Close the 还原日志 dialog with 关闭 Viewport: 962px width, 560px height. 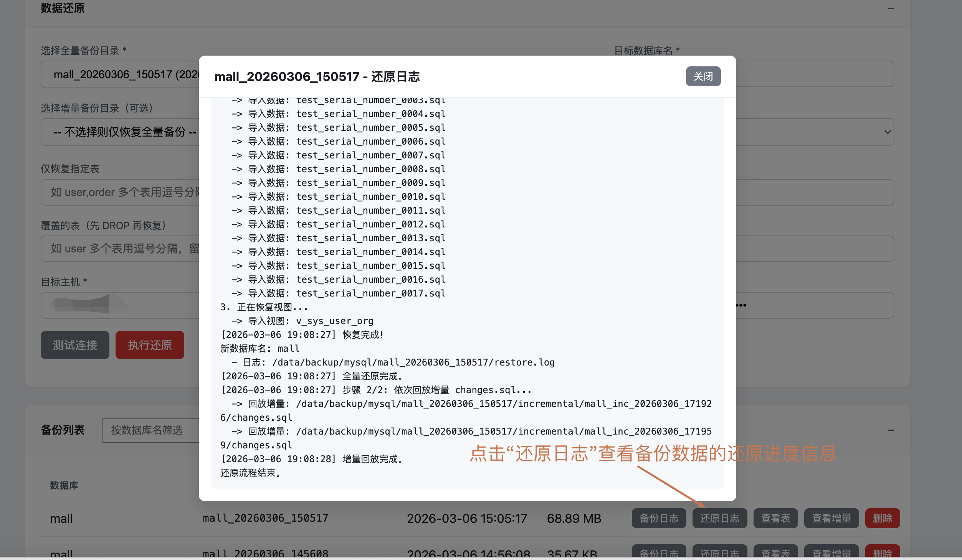pos(703,76)
